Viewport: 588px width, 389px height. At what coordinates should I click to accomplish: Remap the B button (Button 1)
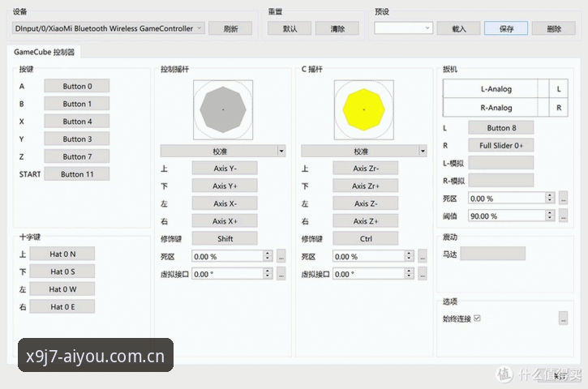point(77,104)
